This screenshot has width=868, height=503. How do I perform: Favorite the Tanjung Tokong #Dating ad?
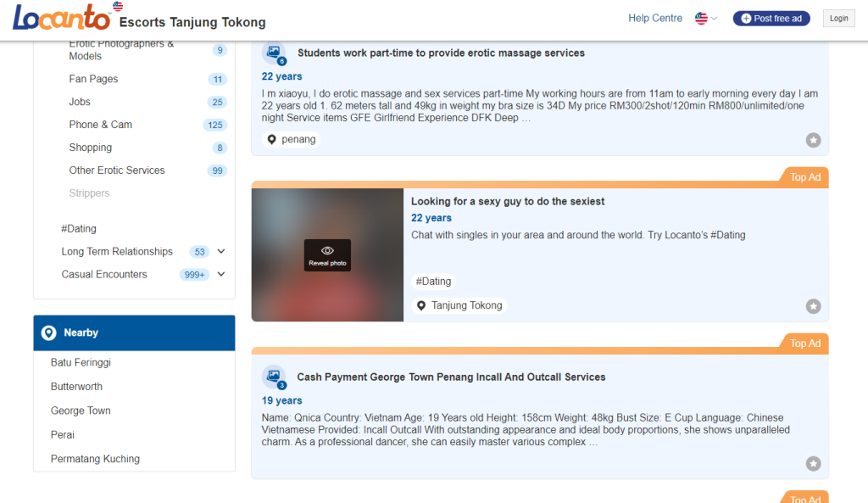point(813,306)
